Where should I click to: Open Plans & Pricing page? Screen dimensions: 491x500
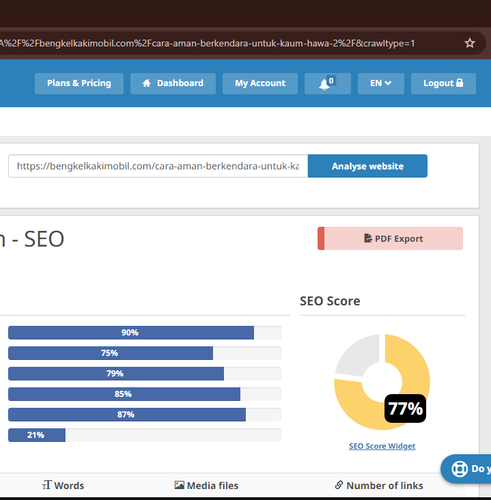coord(79,83)
